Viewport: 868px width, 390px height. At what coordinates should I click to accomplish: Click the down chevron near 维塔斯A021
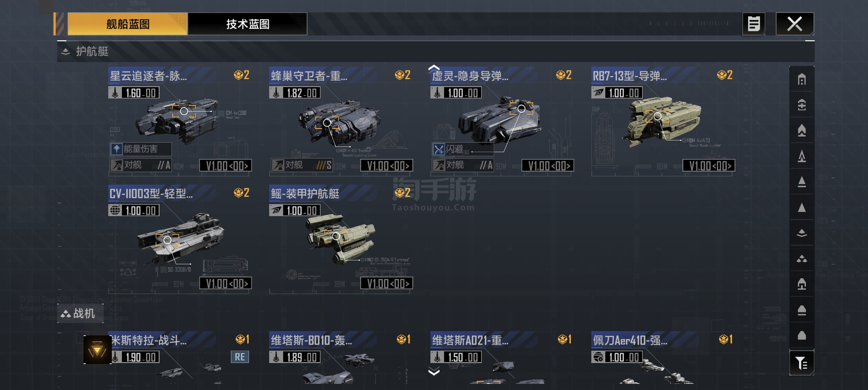(434, 372)
